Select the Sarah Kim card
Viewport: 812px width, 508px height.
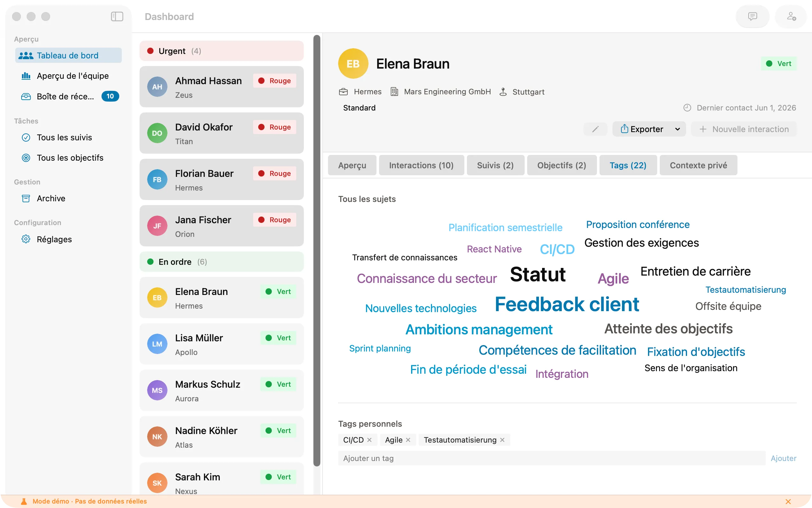pos(221,479)
